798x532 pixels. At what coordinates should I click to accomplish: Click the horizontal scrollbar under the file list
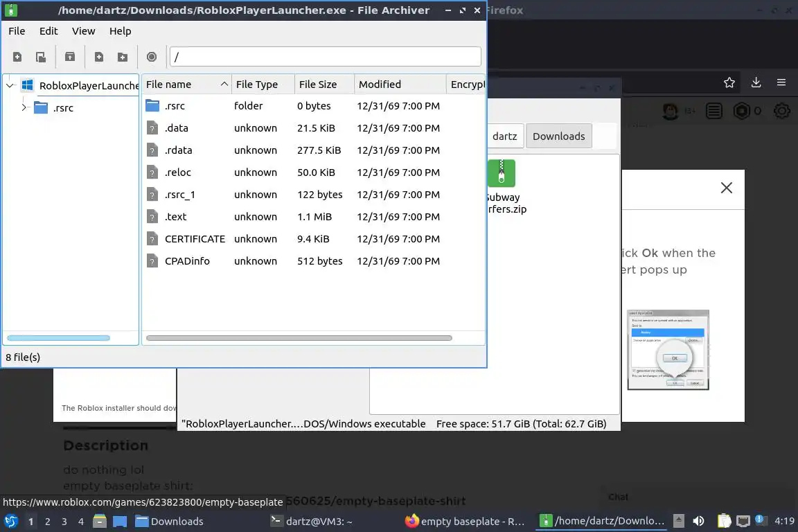coord(299,338)
